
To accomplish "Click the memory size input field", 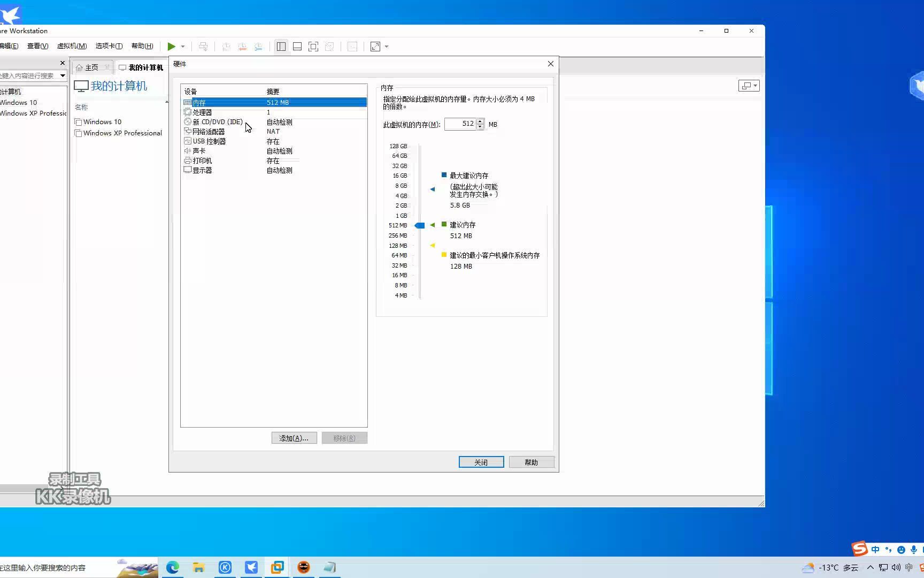I will point(460,124).
